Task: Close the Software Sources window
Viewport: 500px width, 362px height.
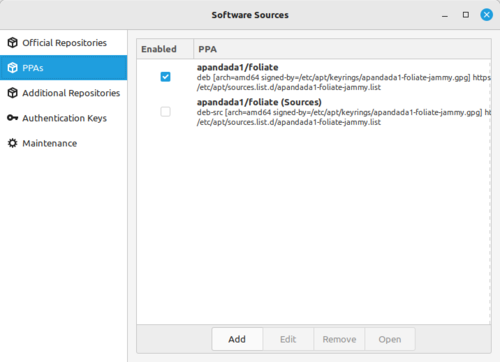Action: click(x=486, y=15)
